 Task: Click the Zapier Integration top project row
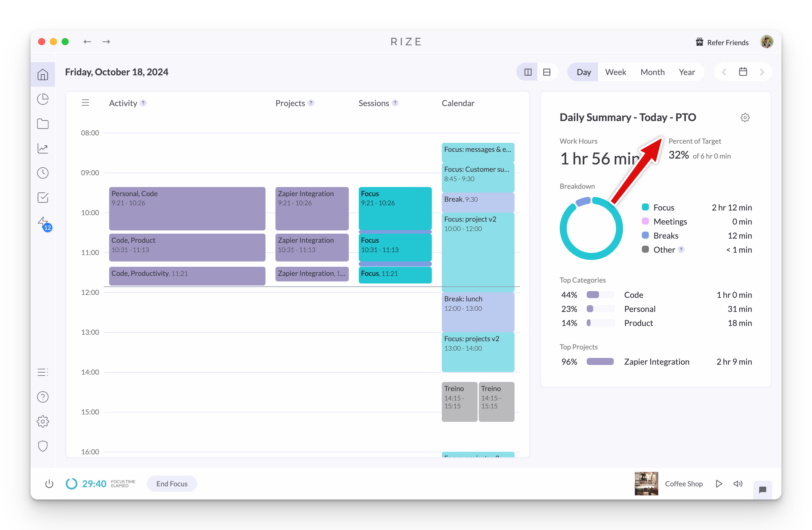coord(656,362)
